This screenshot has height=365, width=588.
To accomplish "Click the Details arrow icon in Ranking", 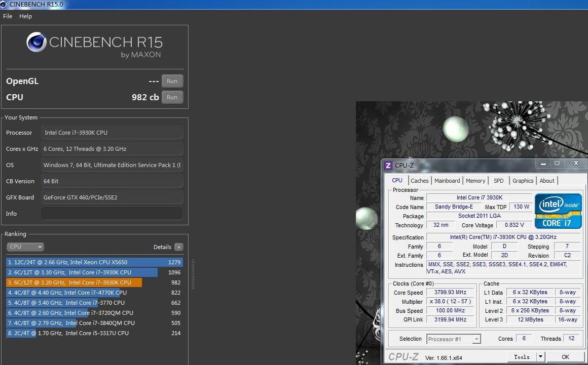I will 178,247.
